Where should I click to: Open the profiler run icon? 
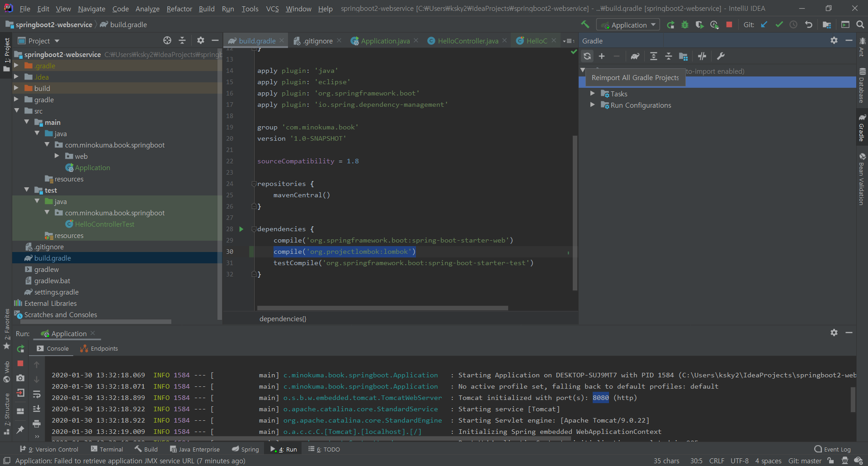click(714, 25)
